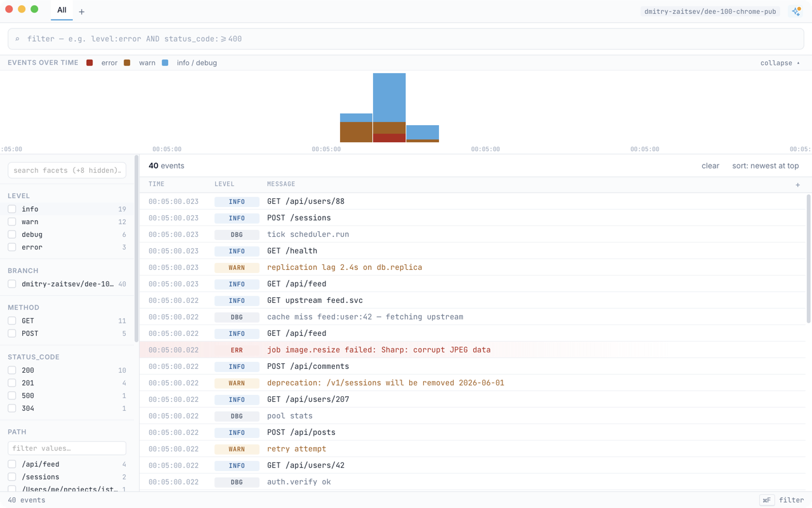This screenshot has width=812, height=508.
Task: Select the pool stats debug row
Action: click(x=473, y=416)
